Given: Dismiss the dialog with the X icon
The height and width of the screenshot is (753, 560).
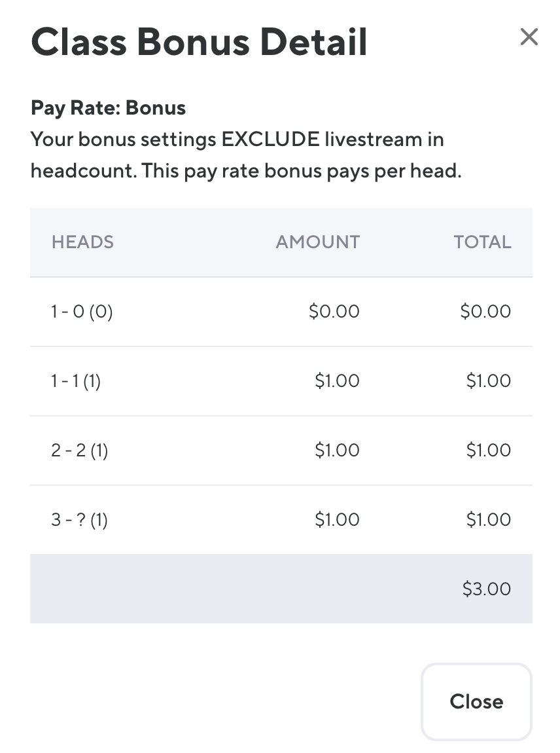Looking at the screenshot, I should [x=529, y=37].
